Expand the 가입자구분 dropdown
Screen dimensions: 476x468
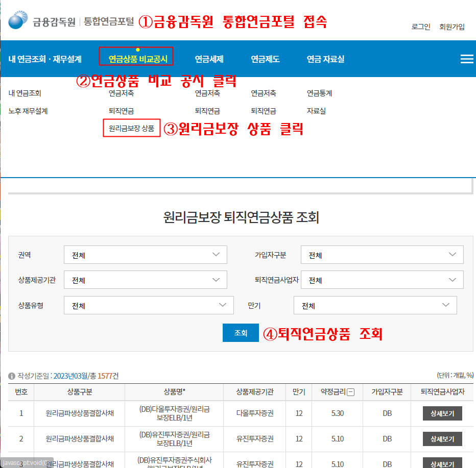coord(382,255)
